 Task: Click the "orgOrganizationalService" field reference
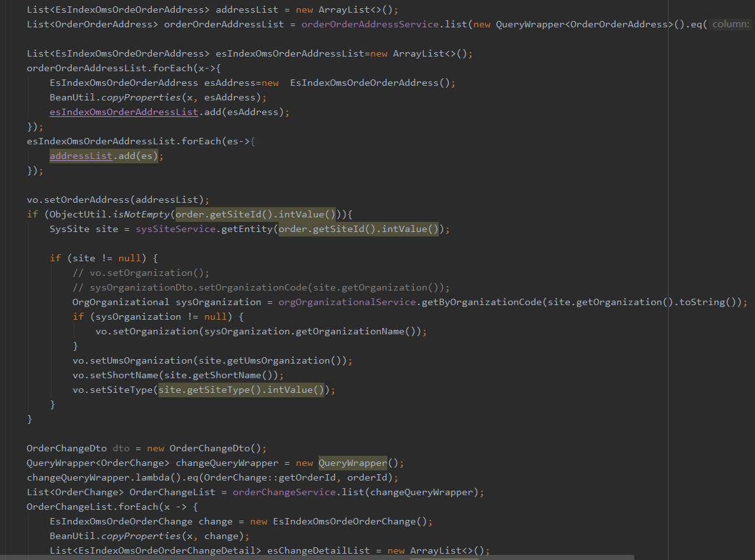pos(347,302)
